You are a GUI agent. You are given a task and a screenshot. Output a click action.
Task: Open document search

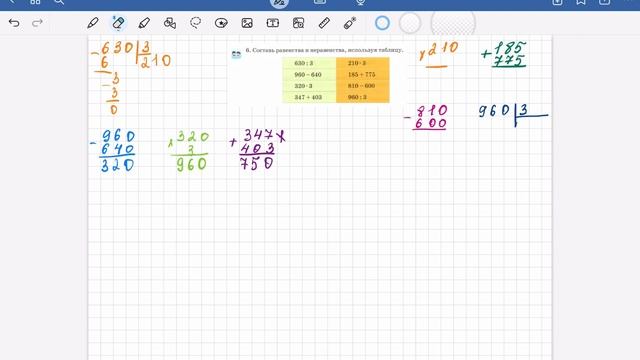59,2
